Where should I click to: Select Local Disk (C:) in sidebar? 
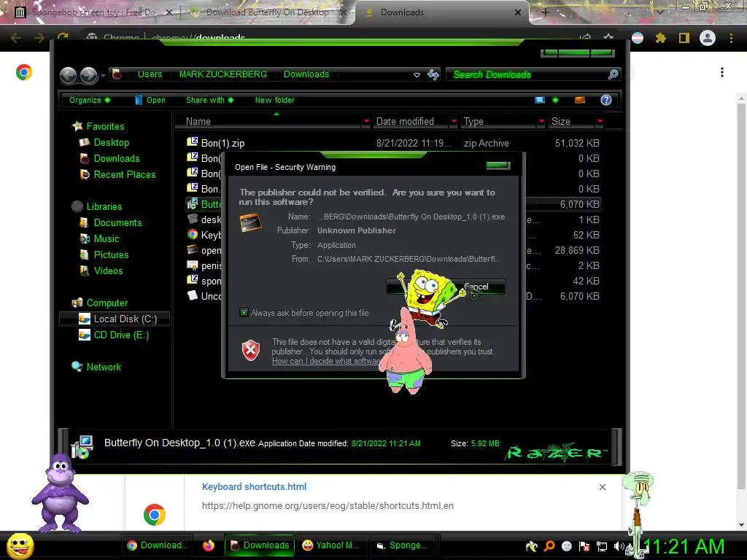pyautogui.click(x=115, y=319)
